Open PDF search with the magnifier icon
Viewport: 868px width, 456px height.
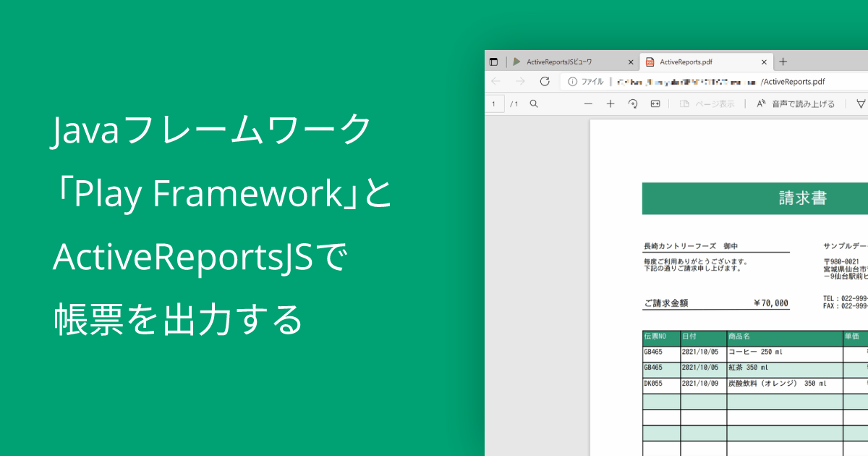[533, 103]
